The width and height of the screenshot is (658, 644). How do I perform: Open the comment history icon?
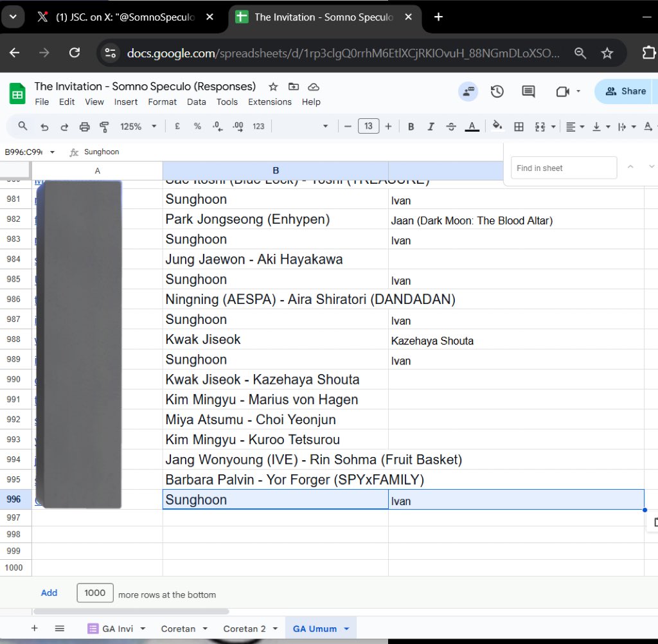click(x=528, y=91)
